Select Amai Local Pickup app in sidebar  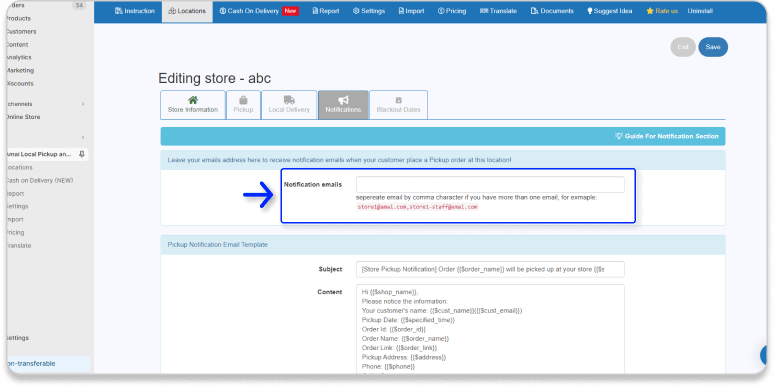pyautogui.click(x=39, y=154)
